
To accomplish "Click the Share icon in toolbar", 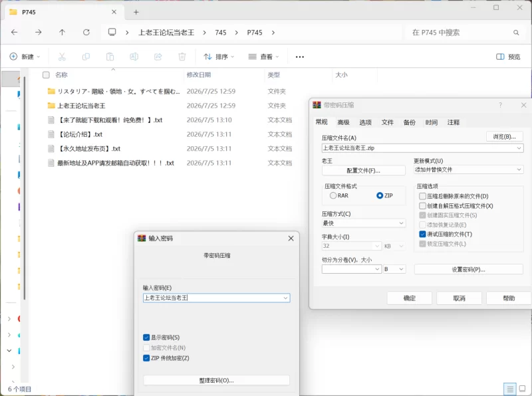I will (158, 56).
